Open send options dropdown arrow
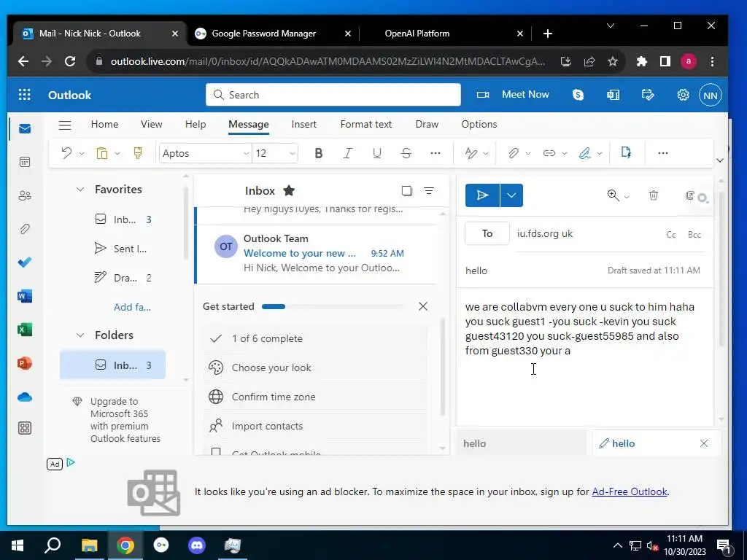747x560 pixels. pyautogui.click(x=511, y=195)
